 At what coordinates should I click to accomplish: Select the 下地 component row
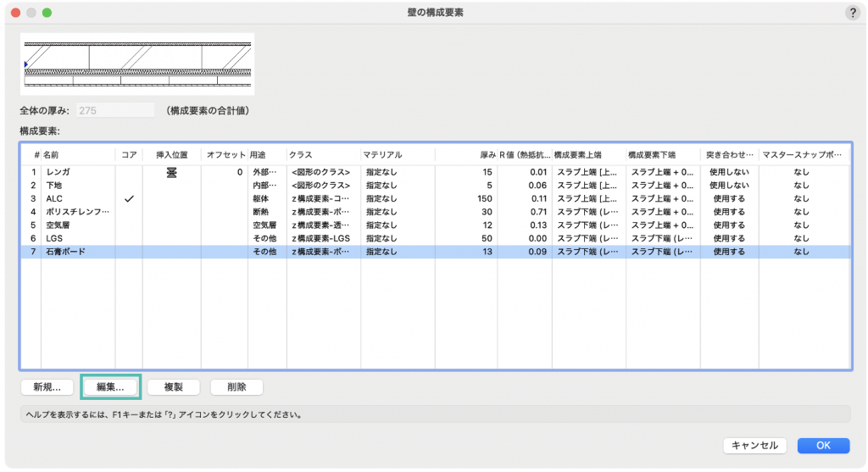(x=76, y=185)
